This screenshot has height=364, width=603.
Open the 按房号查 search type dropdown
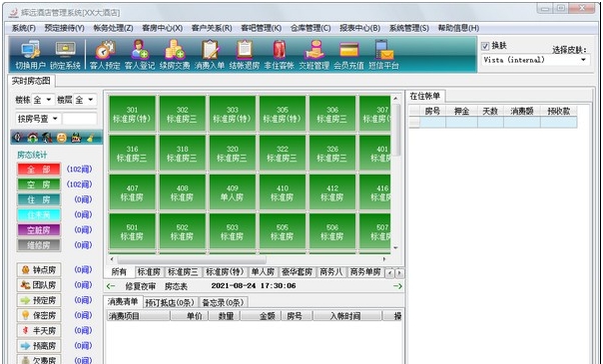click(55, 119)
